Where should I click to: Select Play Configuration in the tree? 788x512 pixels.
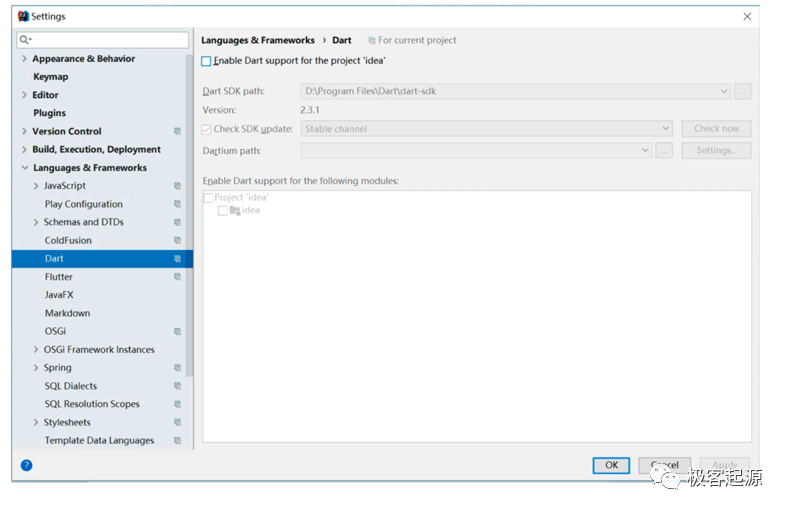[83, 204]
